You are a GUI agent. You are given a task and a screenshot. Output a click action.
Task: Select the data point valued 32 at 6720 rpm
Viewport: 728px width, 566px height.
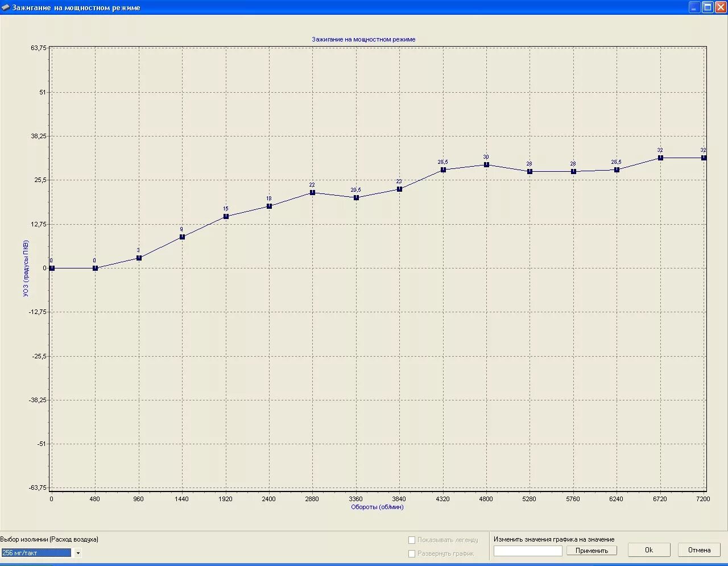(660, 158)
